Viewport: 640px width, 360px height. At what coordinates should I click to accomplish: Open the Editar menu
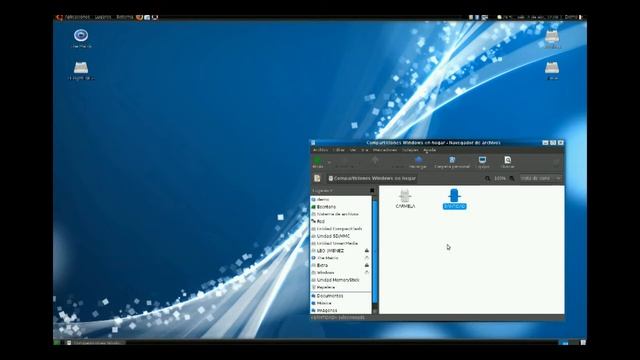click(x=338, y=150)
